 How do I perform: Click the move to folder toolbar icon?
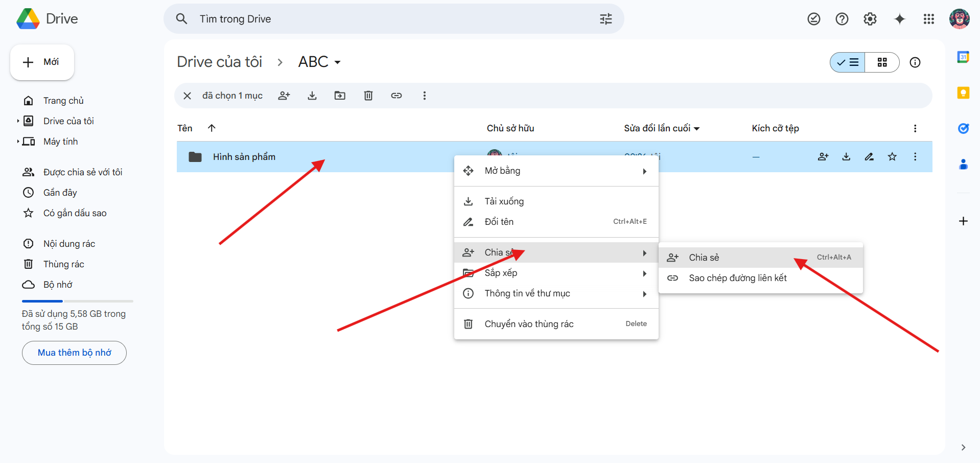pos(340,96)
